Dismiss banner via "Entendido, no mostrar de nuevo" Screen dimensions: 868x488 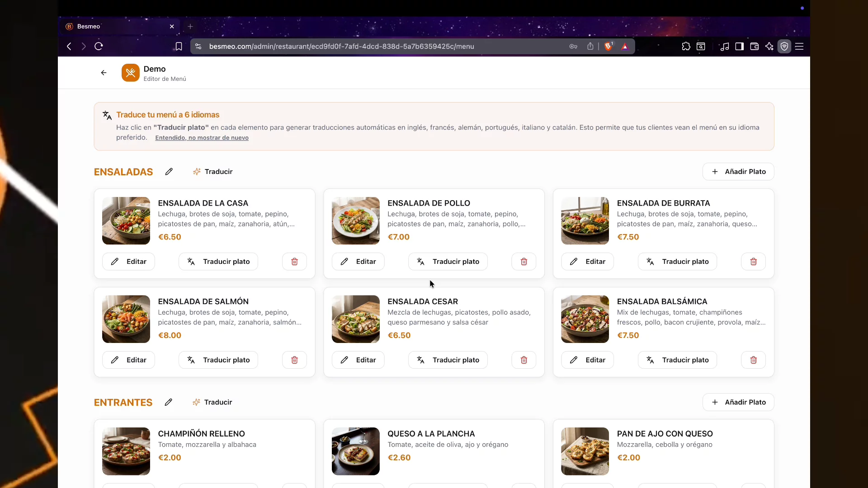pyautogui.click(x=202, y=138)
